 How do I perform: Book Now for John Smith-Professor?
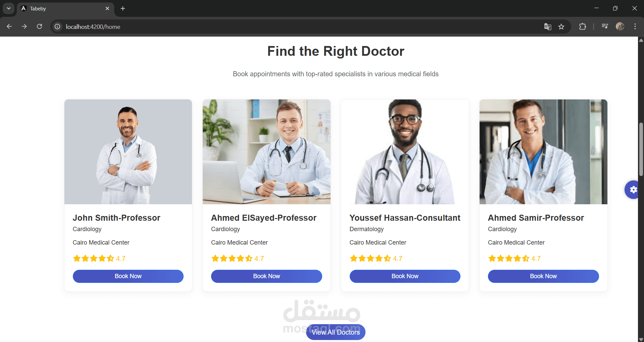(128, 276)
